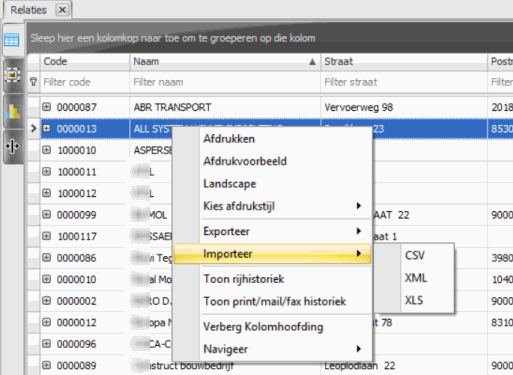The height and width of the screenshot is (375, 513).
Task: Choose Toon rijhistoriek
Action: [272, 279]
